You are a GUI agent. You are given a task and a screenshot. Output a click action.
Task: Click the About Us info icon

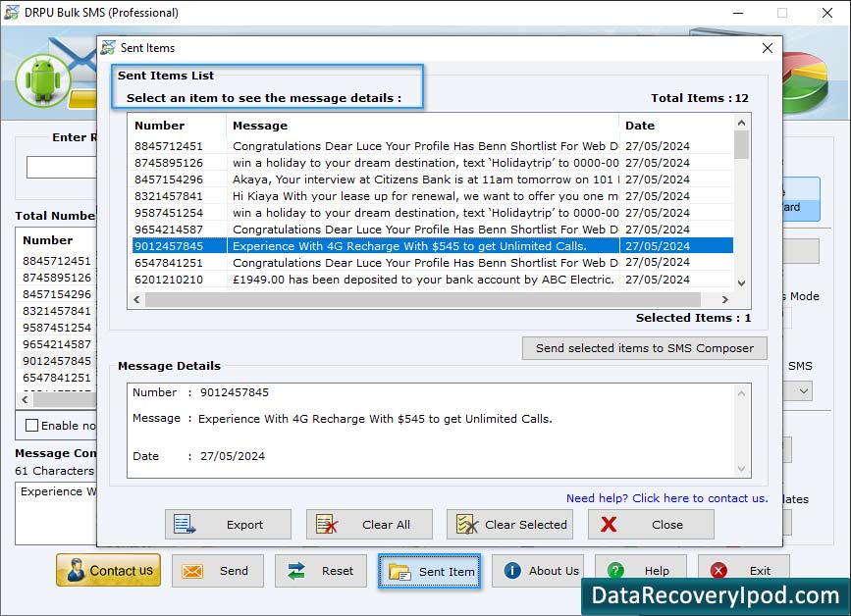point(511,571)
